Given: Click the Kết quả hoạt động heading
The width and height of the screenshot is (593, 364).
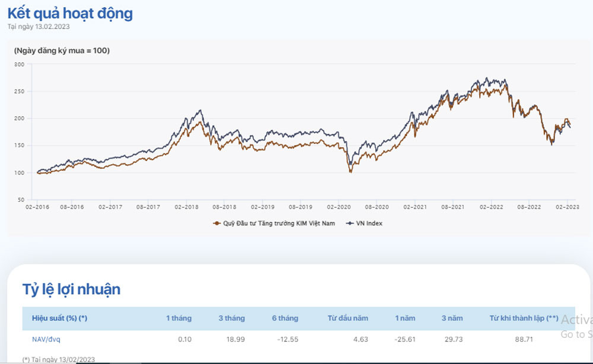Looking at the screenshot, I should (x=70, y=13).
